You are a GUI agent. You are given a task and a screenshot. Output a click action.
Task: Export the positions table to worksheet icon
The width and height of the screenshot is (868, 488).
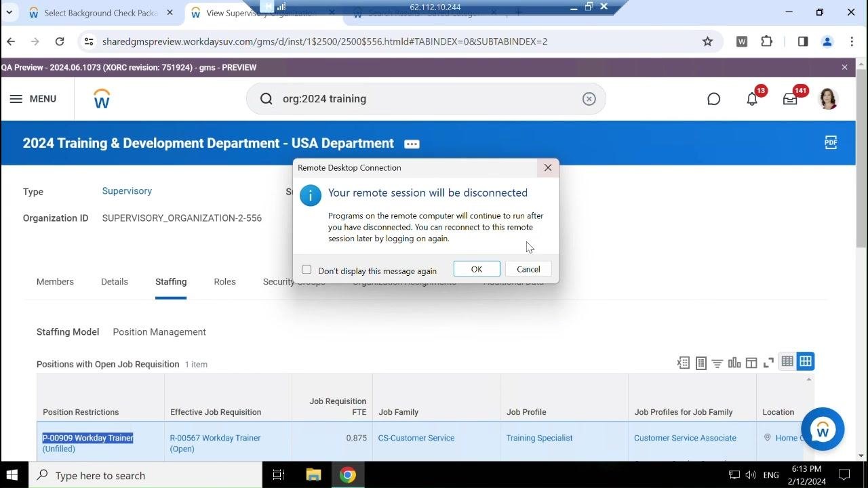[x=701, y=363]
